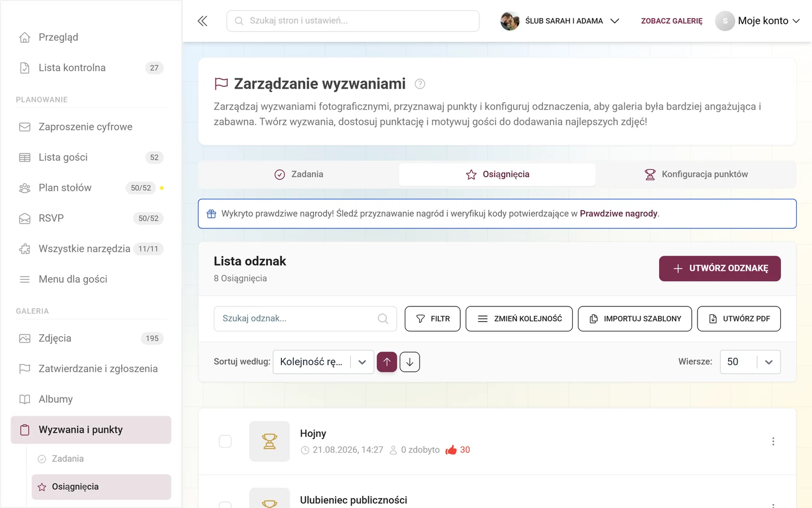Screen dimensions: 812x508
Task: Sort ascending with the up arrow button
Action: pyautogui.click(x=387, y=362)
